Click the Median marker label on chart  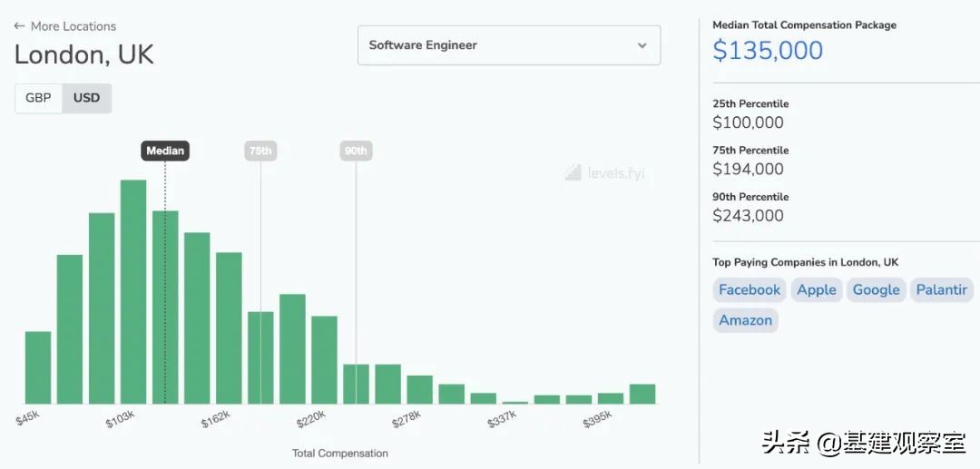pyautogui.click(x=165, y=151)
